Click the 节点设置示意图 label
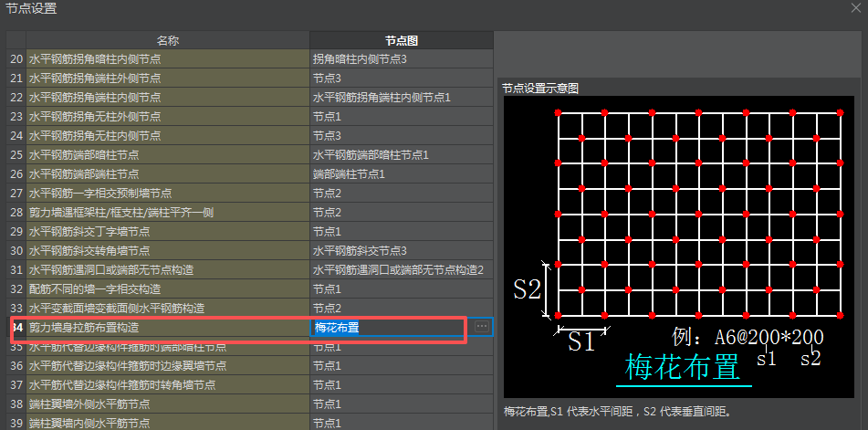The height and width of the screenshot is (430, 868). pyautogui.click(x=539, y=89)
